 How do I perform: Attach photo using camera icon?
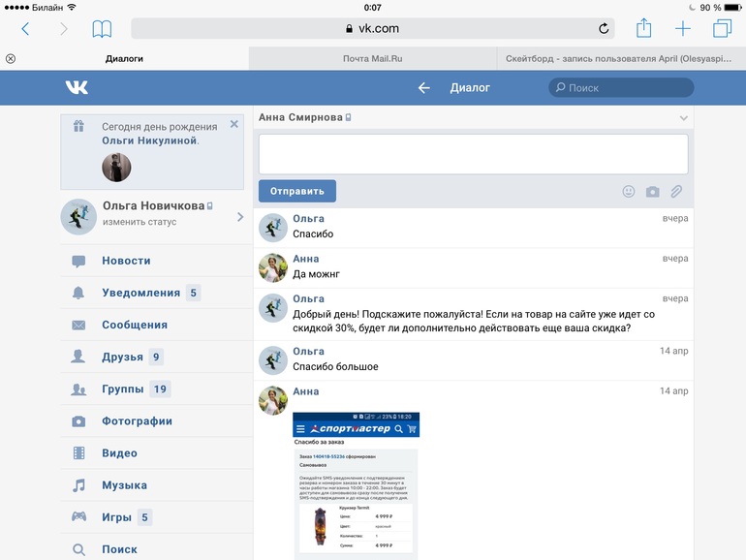click(x=653, y=192)
